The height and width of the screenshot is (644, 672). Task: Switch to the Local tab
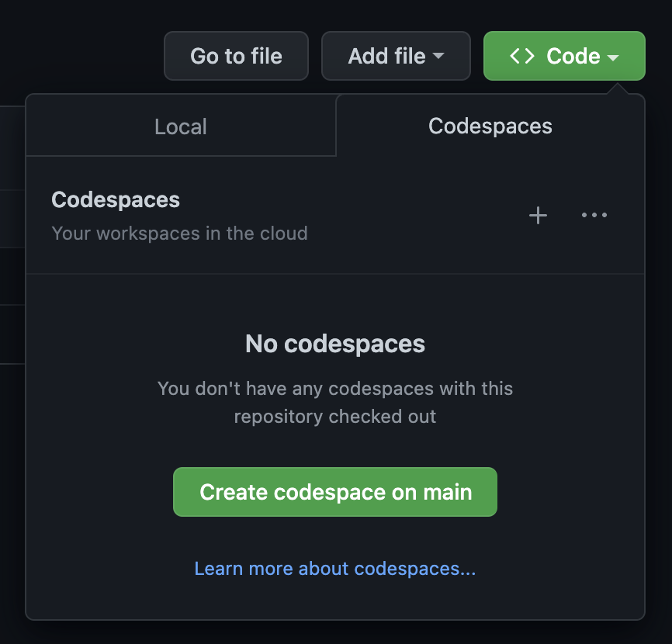click(x=180, y=126)
